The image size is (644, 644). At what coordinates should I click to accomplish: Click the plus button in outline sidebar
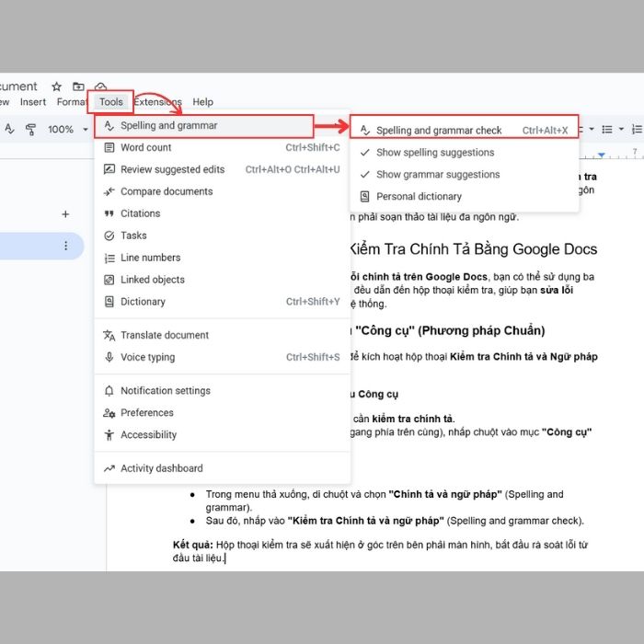[65, 214]
